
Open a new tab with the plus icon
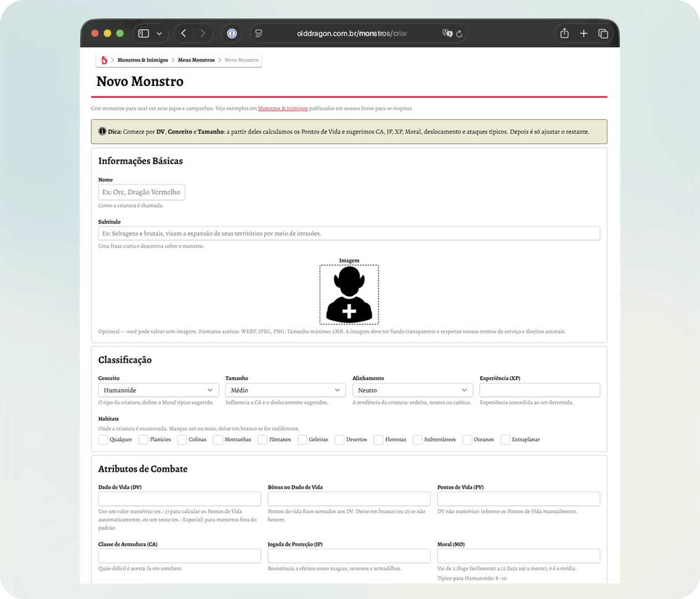584,33
